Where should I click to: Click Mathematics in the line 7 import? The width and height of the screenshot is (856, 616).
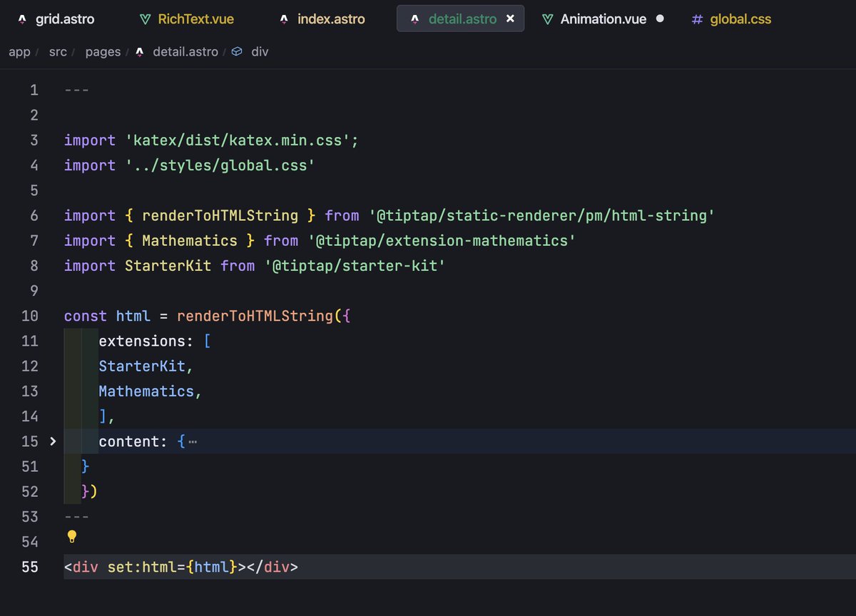coord(190,240)
